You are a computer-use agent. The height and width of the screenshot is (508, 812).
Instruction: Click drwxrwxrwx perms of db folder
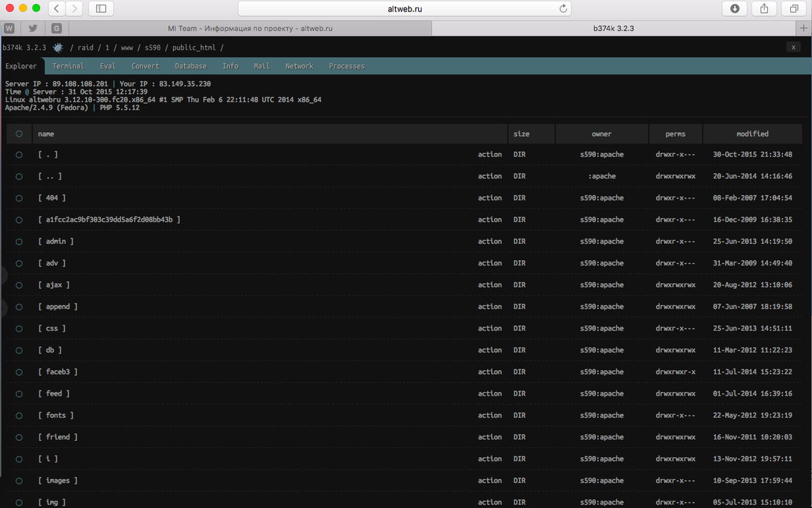pos(675,350)
